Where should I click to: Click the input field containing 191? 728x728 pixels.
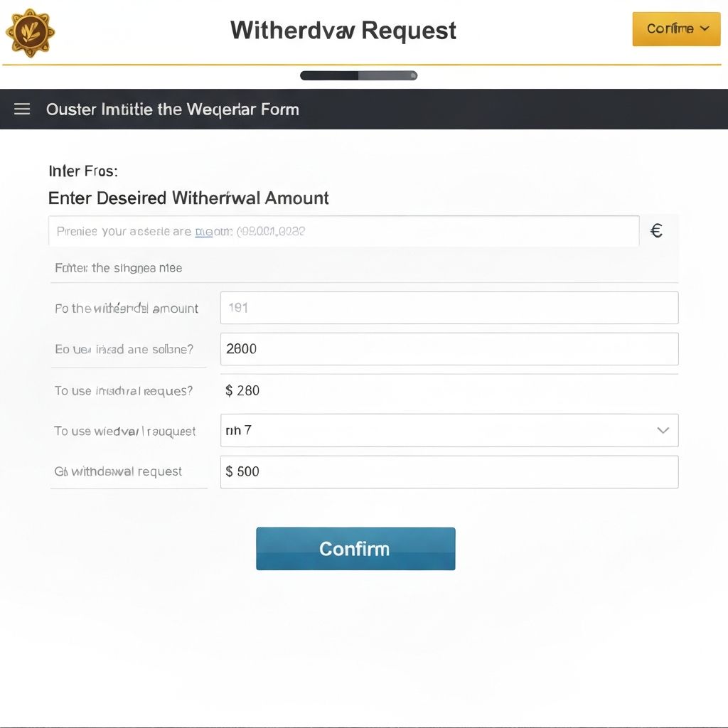point(449,308)
